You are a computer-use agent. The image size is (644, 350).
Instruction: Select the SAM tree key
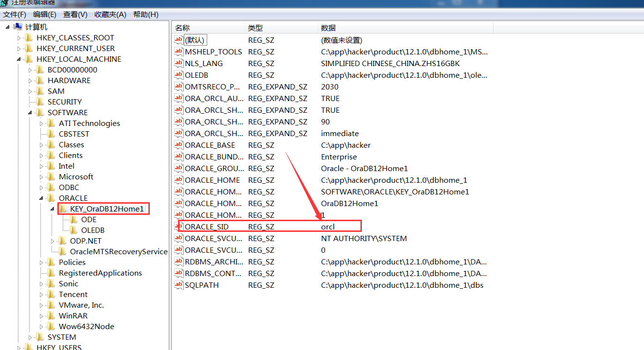[56, 91]
